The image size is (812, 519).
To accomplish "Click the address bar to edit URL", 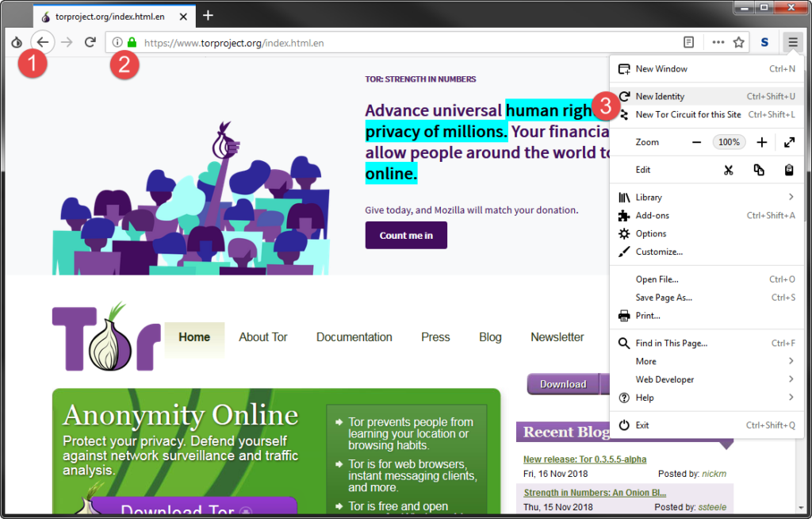I will (317, 42).
